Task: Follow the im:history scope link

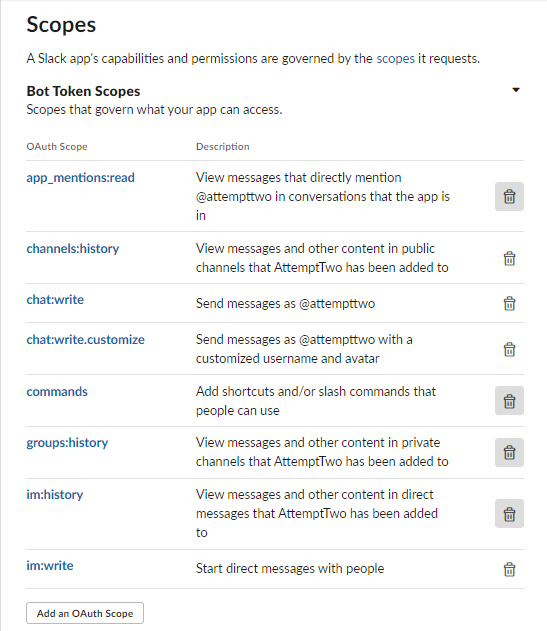Action: [x=55, y=495]
